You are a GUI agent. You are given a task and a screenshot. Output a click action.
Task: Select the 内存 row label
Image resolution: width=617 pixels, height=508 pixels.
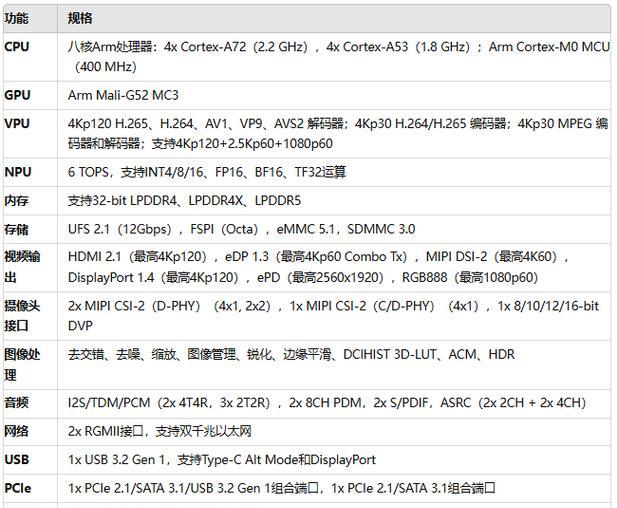click(16, 201)
